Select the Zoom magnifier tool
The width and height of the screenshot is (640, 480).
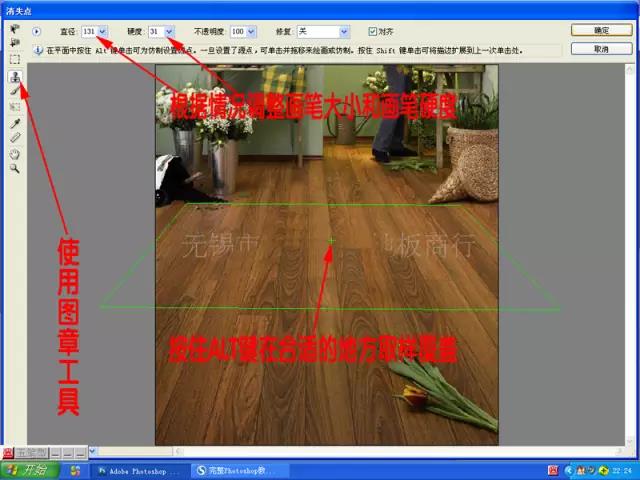tap(15, 168)
